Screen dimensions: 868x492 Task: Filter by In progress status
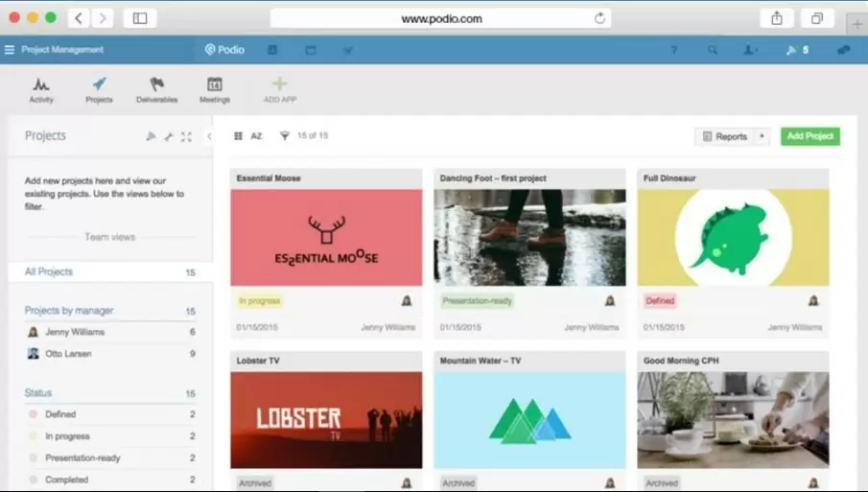coord(110,436)
